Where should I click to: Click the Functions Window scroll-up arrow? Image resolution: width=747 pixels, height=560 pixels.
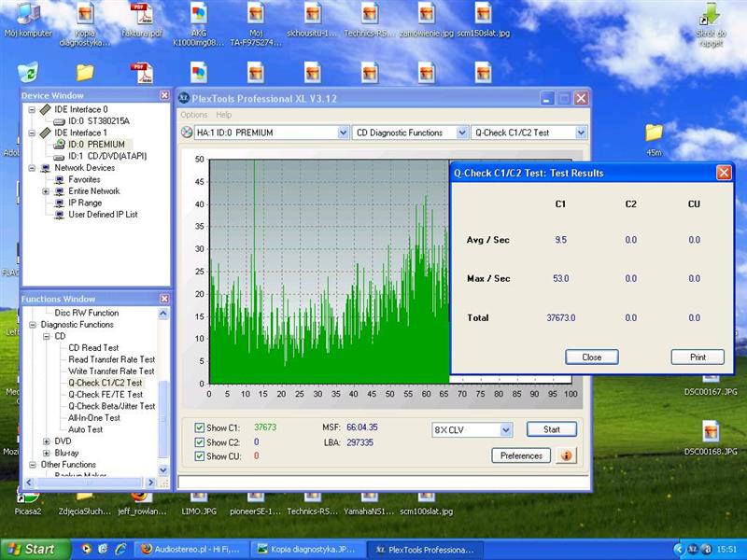[162, 314]
